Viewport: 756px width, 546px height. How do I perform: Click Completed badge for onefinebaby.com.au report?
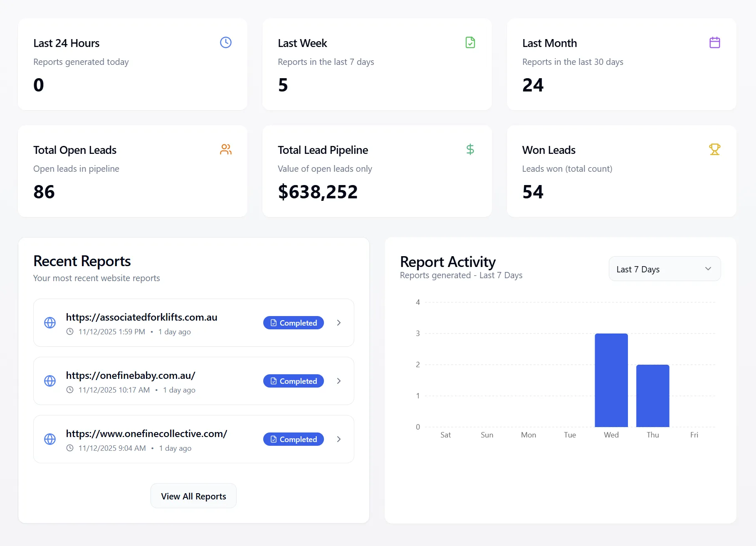[293, 381]
